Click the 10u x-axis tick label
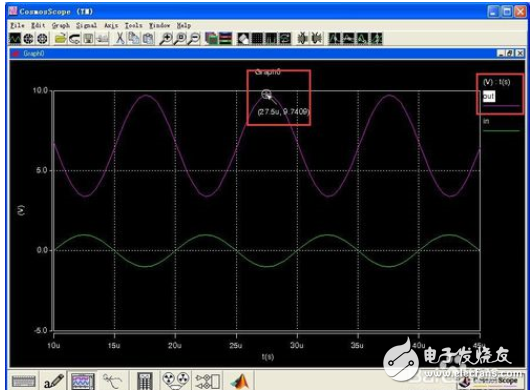Screen dimensions: 531x390 pyautogui.click(x=54, y=345)
